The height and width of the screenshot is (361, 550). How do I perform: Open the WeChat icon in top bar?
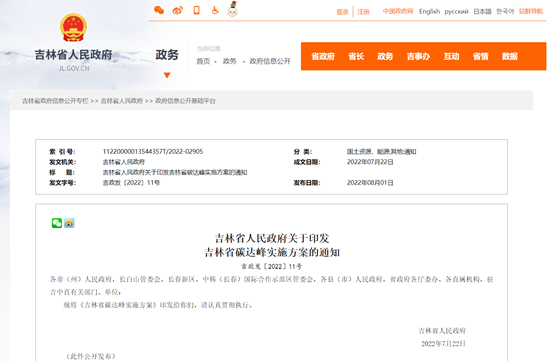pos(159,10)
